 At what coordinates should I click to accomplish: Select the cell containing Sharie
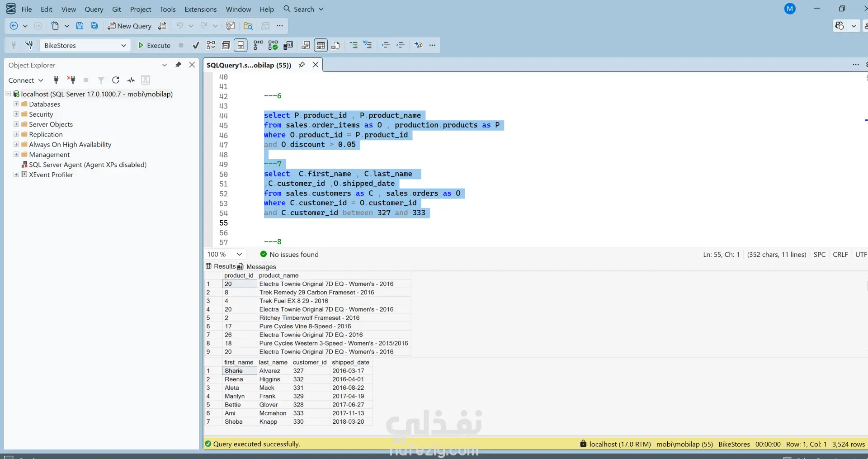[x=240, y=371]
